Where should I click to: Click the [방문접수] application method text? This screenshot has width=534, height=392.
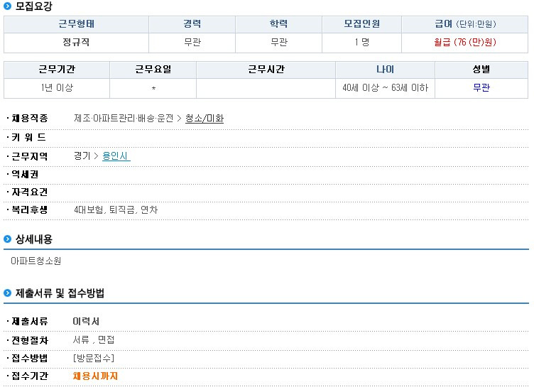[94, 357]
